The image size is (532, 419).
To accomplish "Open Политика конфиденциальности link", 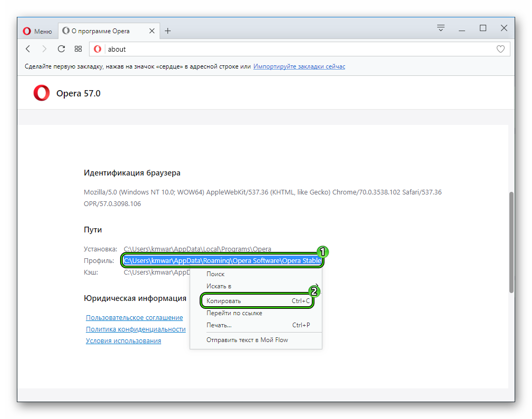I will (x=136, y=329).
